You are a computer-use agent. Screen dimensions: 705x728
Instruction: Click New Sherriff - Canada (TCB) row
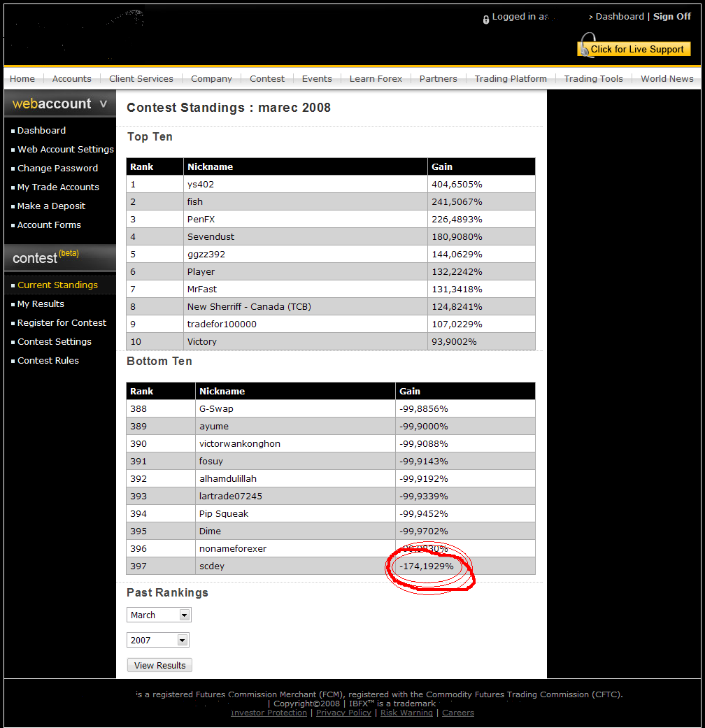pos(331,306)
